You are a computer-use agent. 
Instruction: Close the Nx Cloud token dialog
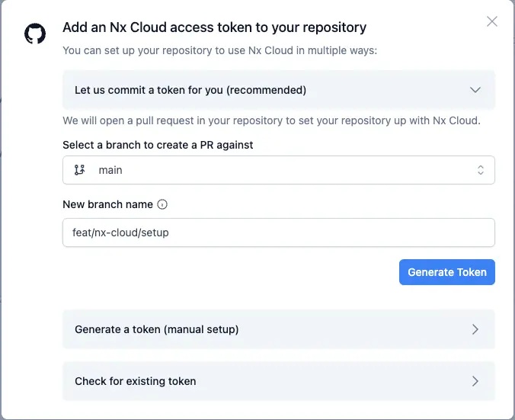point(492,21)
